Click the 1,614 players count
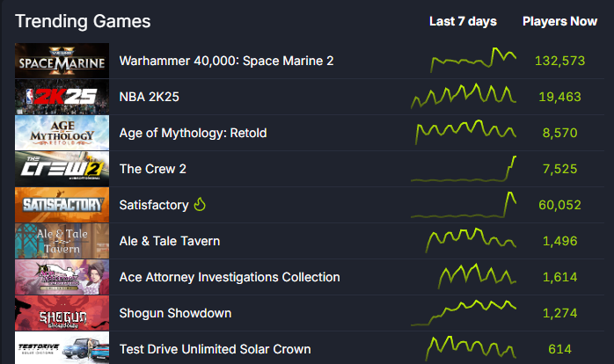The width and height of the screenshot is (614, 364). coord(560,277)
